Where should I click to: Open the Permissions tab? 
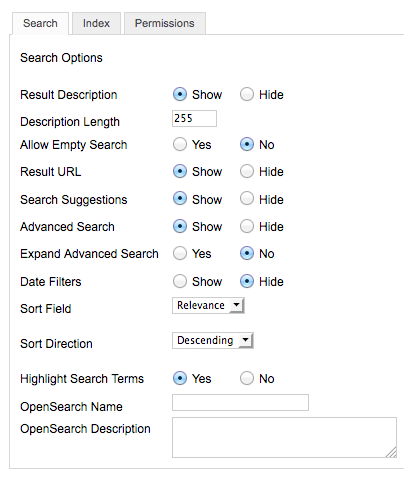point(165,23)
